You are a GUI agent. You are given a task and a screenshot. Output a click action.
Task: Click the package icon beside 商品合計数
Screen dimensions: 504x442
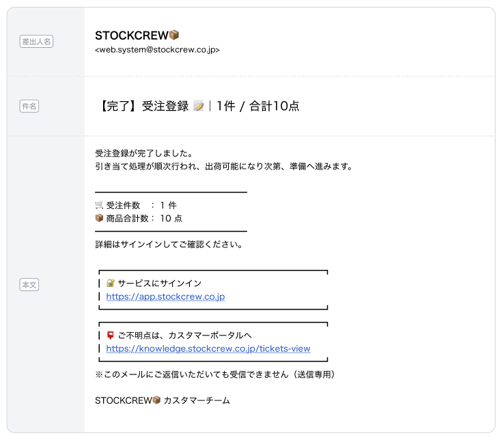(x=99, y=219)
